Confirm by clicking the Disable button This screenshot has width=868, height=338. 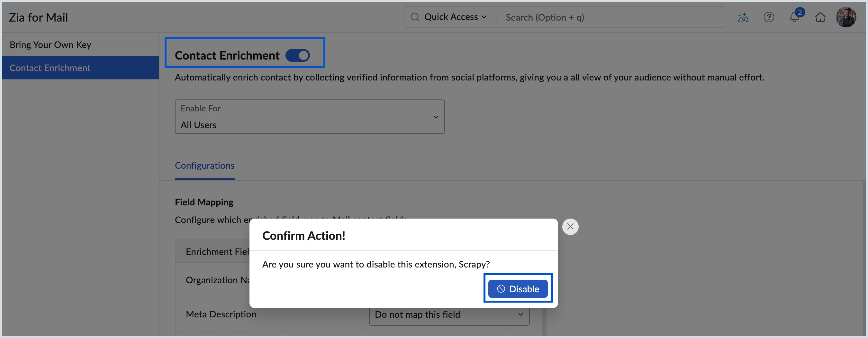518,288
